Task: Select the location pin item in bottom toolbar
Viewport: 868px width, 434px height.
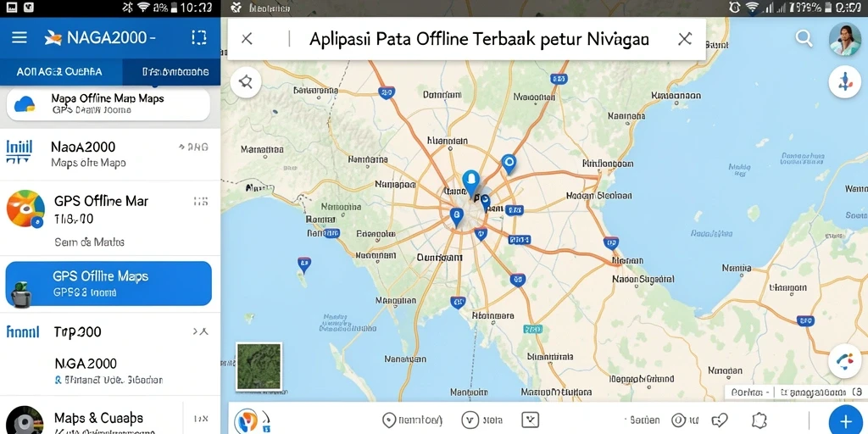Action: coord(412,420)
